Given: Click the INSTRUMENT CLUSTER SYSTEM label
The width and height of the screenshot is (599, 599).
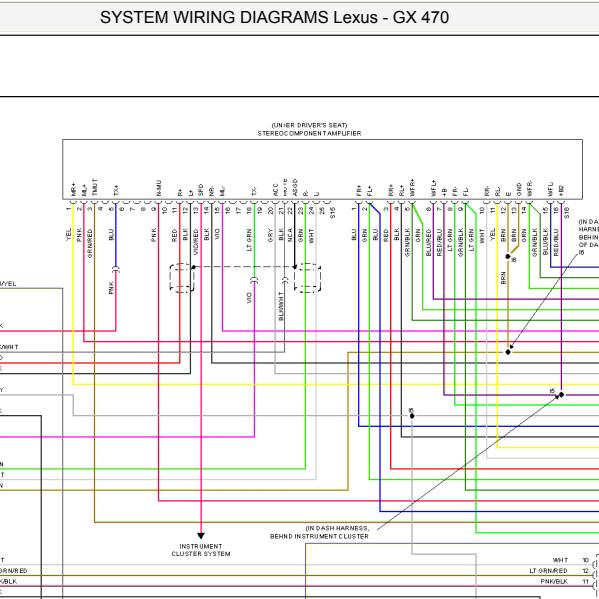Looking at the screenshot, I should (x=201, y=550).
